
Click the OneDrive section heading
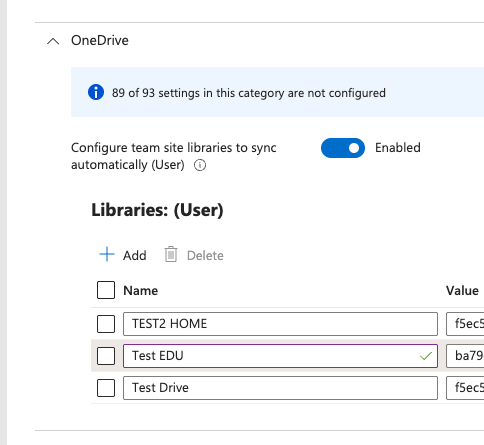coord(100,40)
